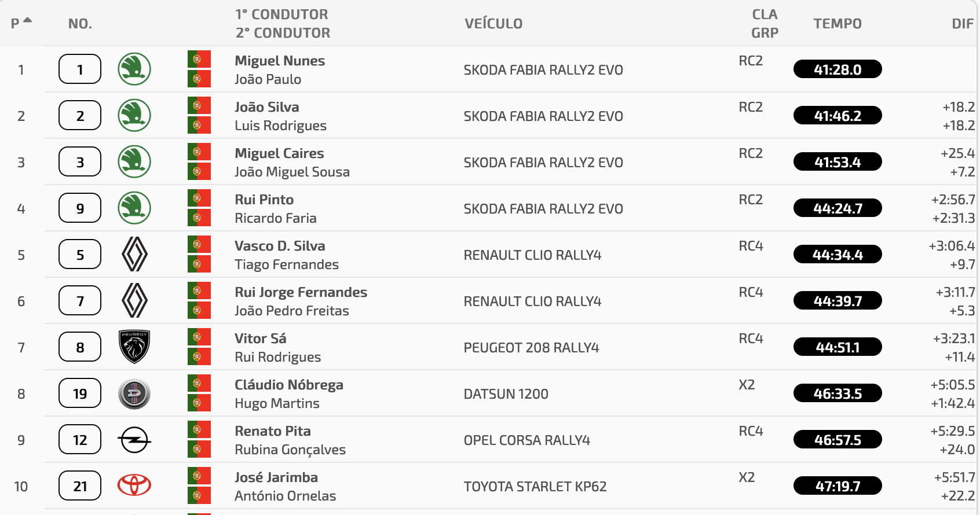Select car number 19 badge

pos(80,393)
